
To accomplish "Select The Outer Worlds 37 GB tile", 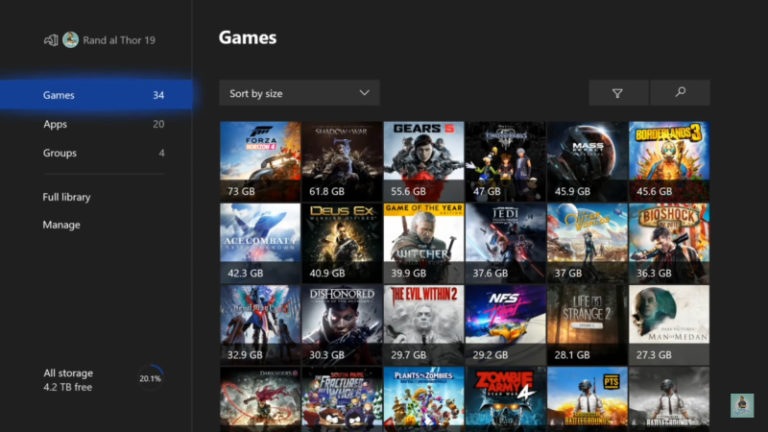I will pos(587,243).
